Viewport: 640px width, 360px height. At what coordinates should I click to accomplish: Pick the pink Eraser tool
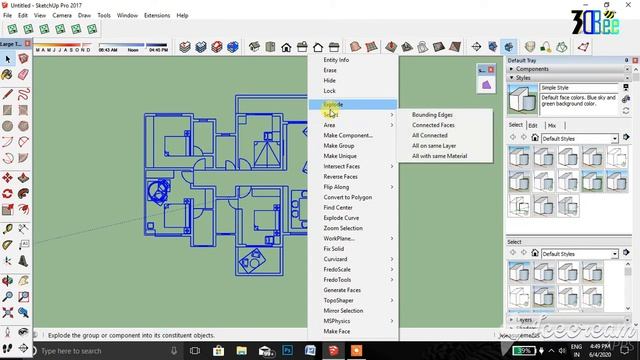click(23, 75)
